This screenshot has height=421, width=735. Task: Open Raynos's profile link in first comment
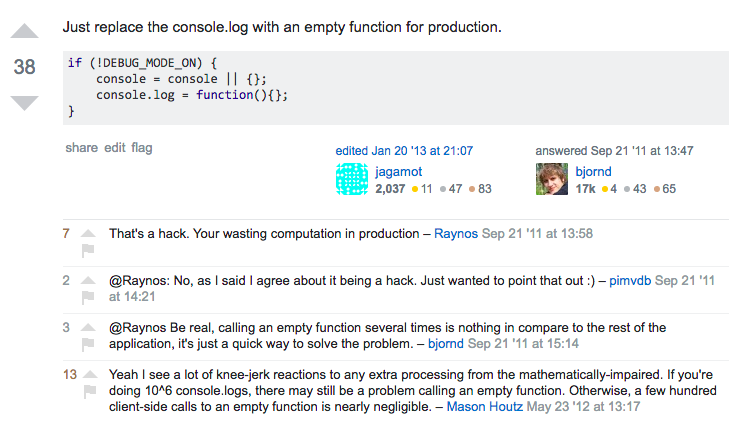[x=456, y=233]
